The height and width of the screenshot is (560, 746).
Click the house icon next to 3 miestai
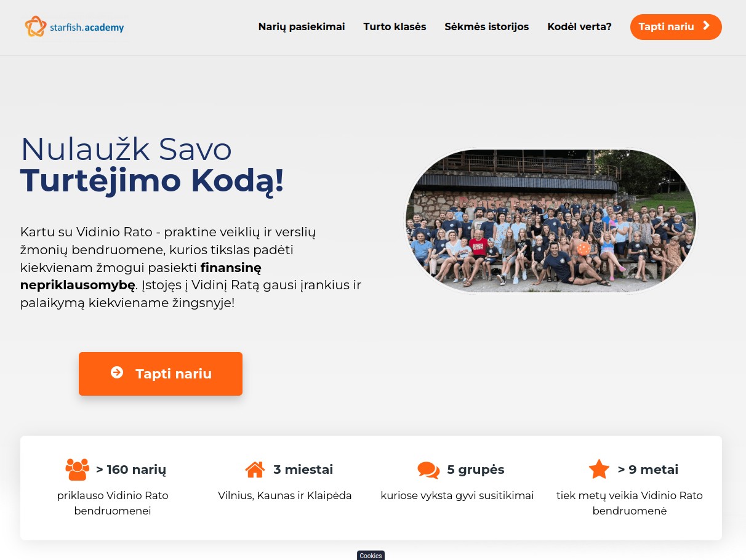pyautogui.click(x=255, y=470)
